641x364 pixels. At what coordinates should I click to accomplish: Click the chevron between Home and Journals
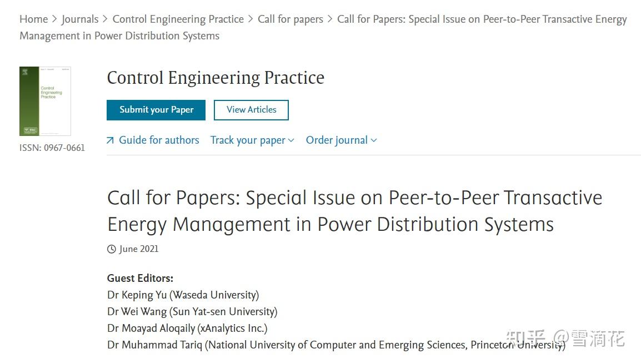pyautogui.click(x=54, y=19)
